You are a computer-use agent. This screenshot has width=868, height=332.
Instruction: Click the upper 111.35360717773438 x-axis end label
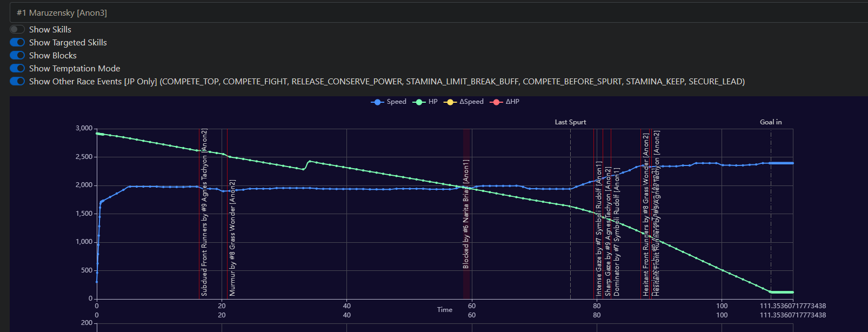tap(793, 306)
